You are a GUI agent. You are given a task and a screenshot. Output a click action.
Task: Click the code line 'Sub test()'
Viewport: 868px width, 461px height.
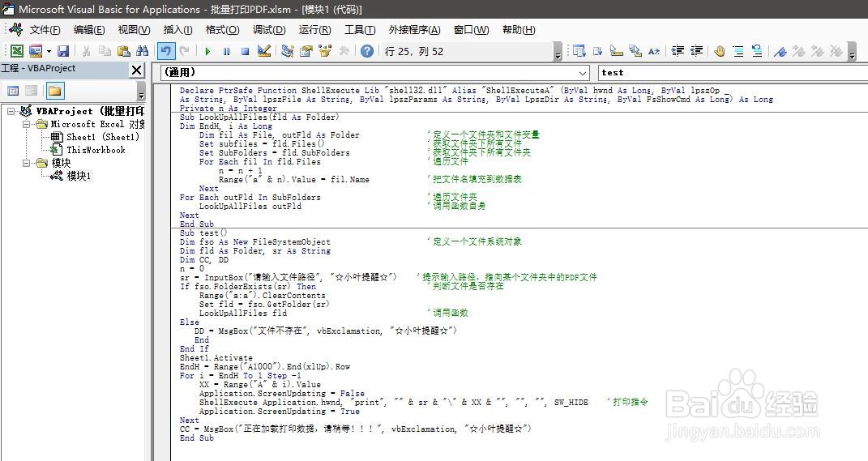pyautogui.click(x=203, y=233)
